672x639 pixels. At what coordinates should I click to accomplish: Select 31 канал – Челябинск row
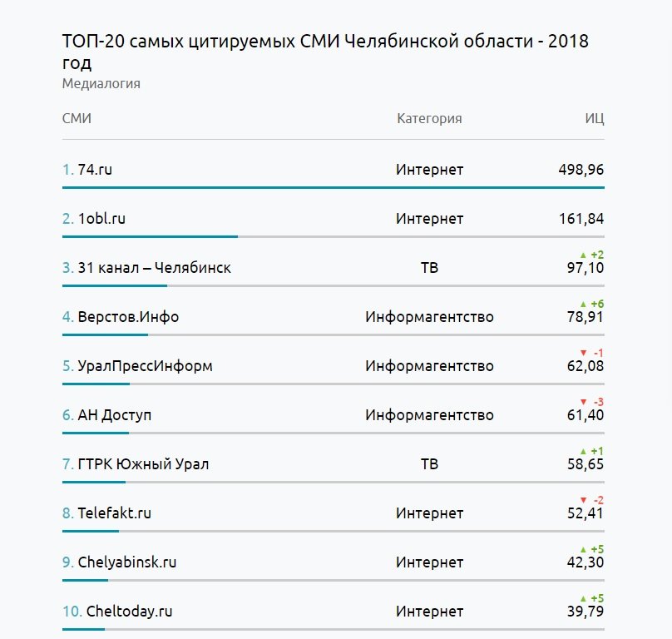tap(154, 268)
